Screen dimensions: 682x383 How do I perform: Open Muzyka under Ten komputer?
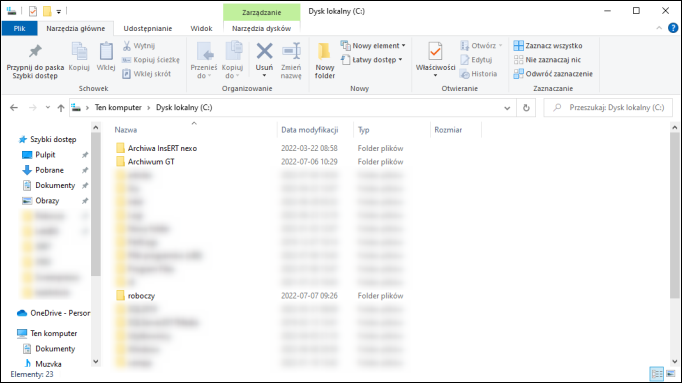42,364
